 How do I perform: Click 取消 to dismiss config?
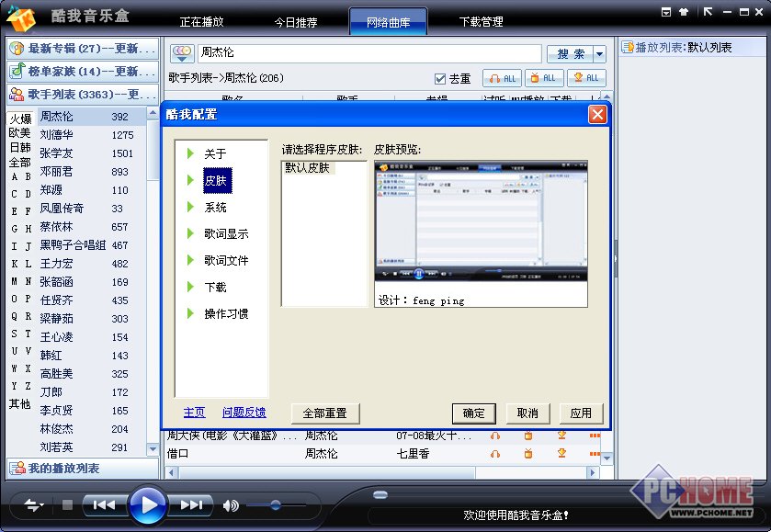pos(527,413)
